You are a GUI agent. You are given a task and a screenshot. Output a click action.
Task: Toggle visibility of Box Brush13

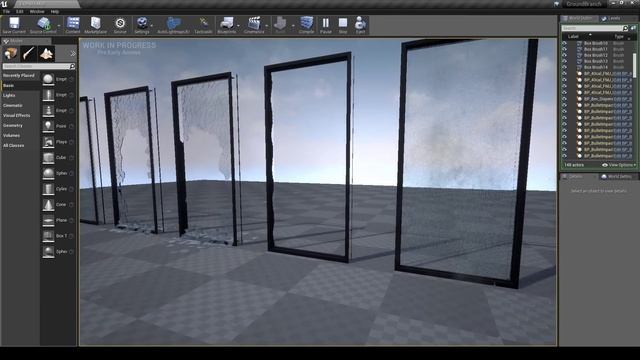[x=564, y=61]
